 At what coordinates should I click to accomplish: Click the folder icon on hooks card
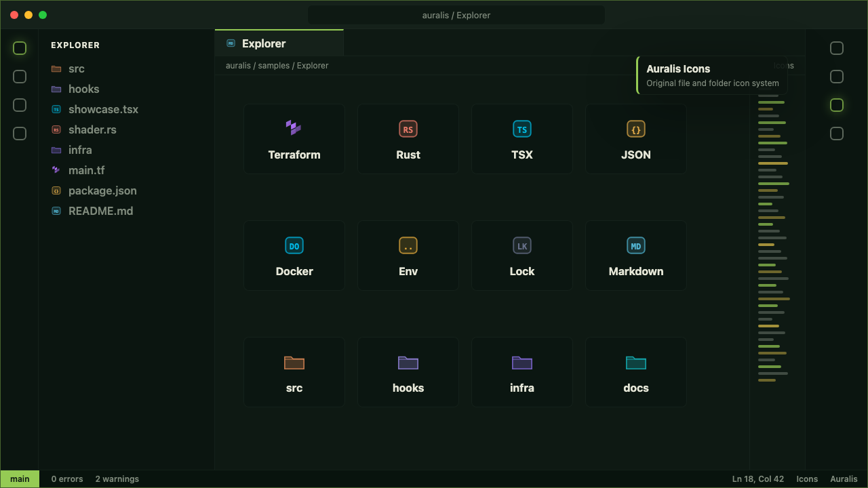click(x=408, y=363)
